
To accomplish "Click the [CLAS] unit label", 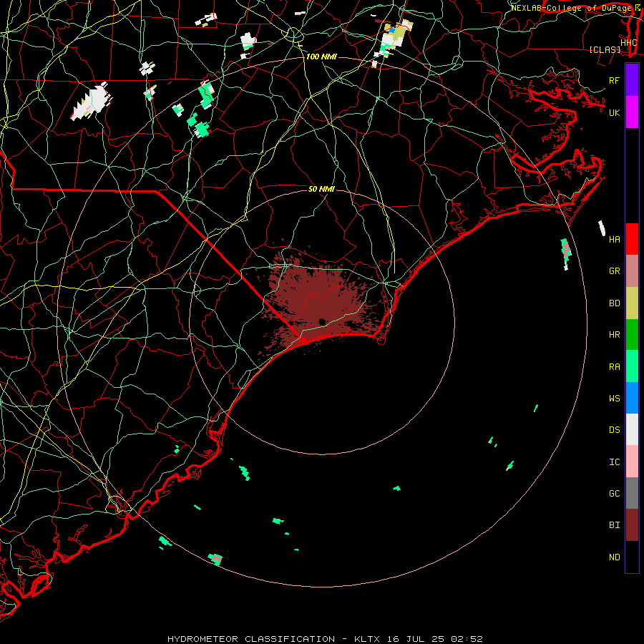I will [605, 50].
